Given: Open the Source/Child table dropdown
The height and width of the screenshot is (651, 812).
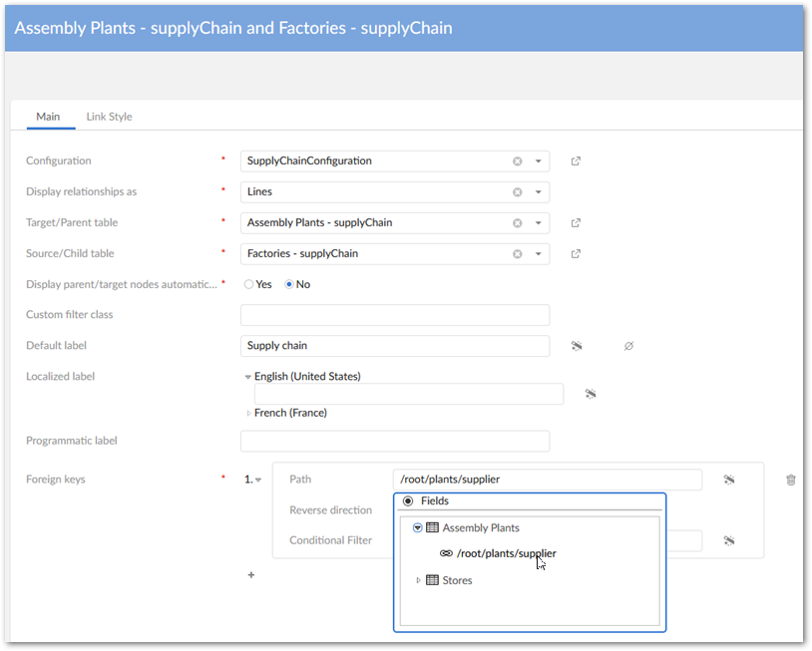Looking at the screenshot, I should click(x=538, y=254).
